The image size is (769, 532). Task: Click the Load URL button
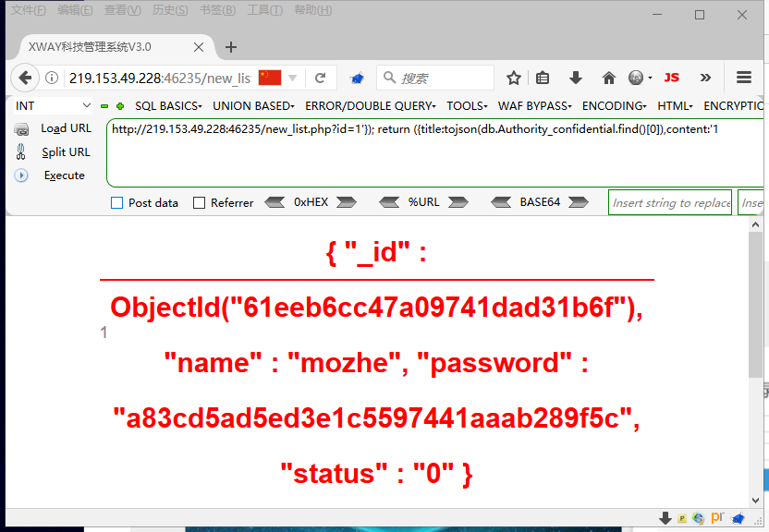click(67, 128)
